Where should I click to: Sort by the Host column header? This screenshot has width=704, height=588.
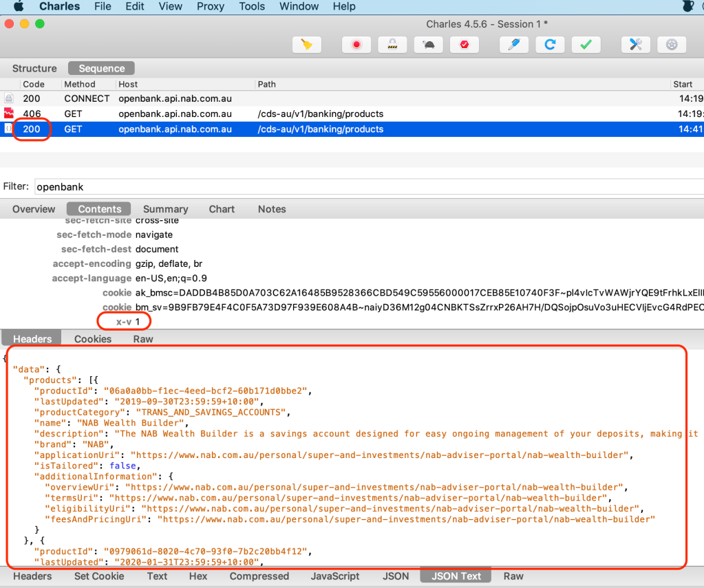(x=128, y=84)
